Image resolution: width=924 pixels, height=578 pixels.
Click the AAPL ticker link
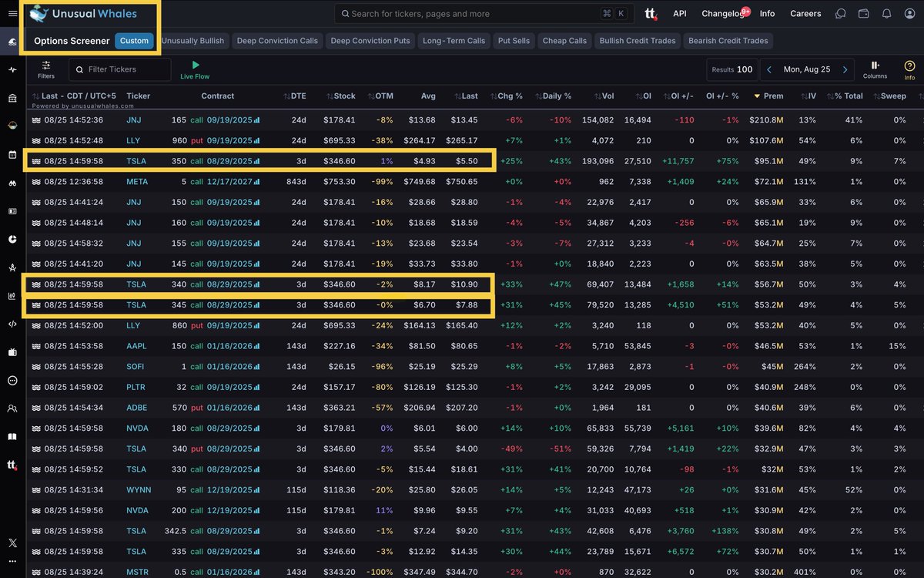[137, 346]
